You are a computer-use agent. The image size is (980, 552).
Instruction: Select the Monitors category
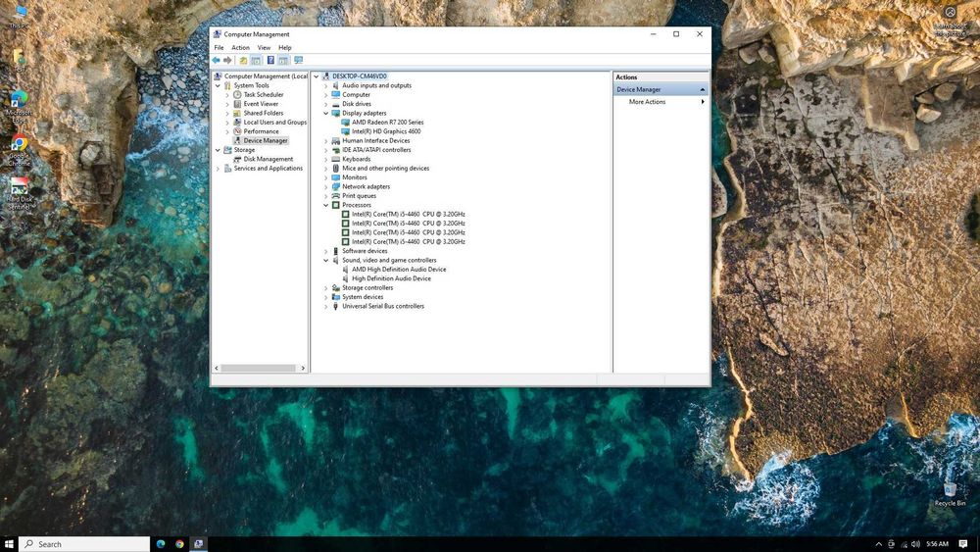click(x=355, y=177)
